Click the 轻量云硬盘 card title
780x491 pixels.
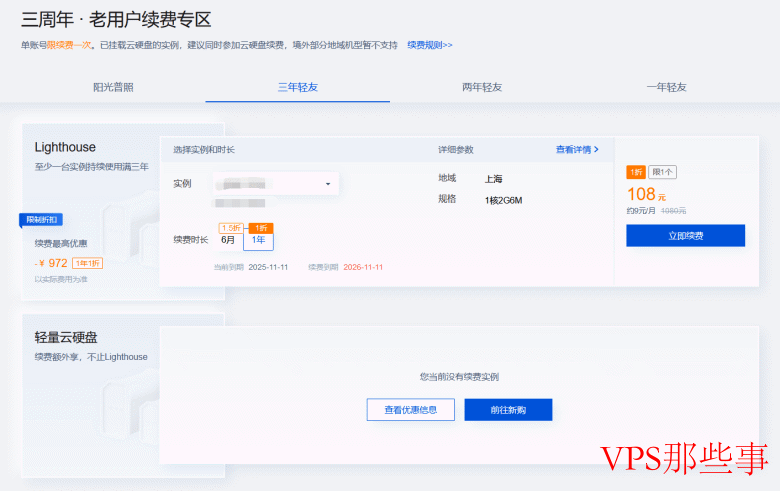(x=66, y=337)
